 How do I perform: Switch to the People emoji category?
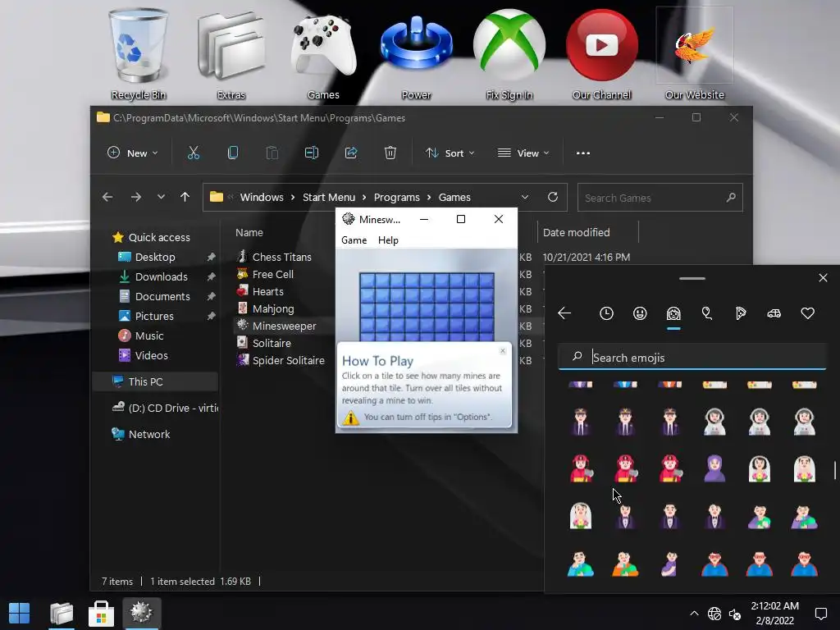(x=673, y=313)
